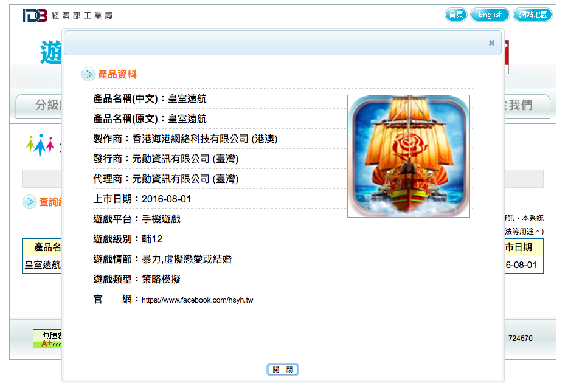568x392 pixels.
Task: Click the 產品資料 arrow bullet icon
Action: point(88,74)
